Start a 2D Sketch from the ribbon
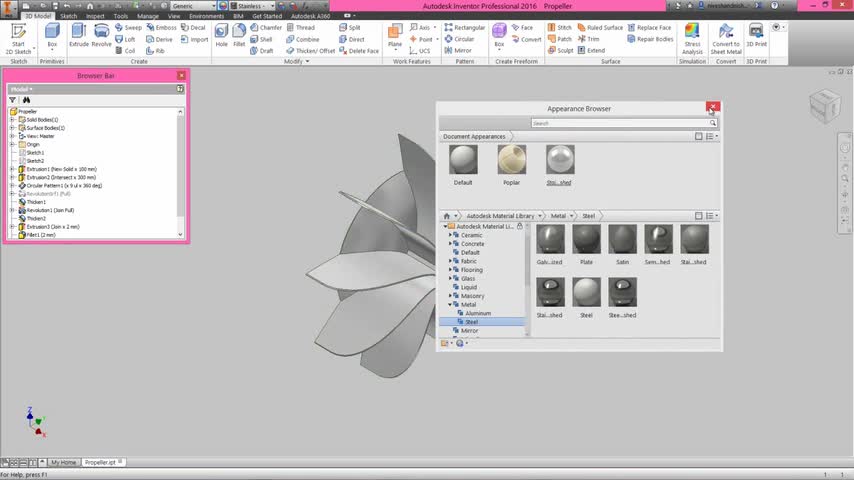The width and height of the screenshot is (854, 480). 19,39
